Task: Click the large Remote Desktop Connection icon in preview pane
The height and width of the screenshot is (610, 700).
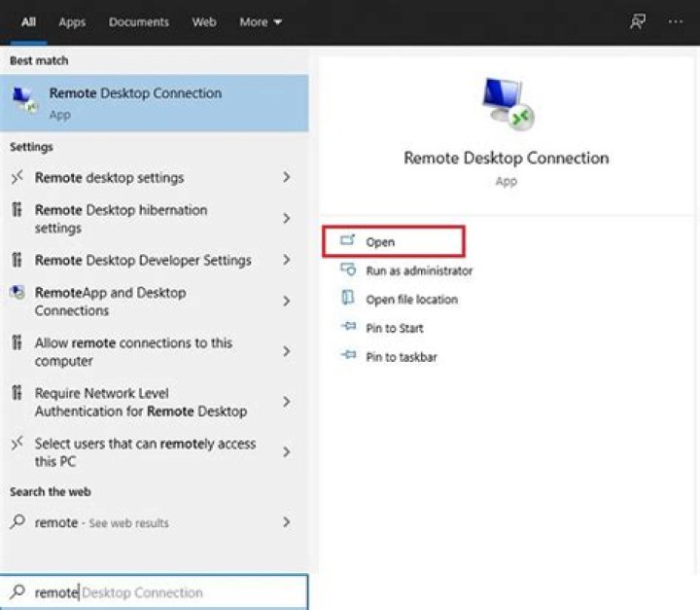Action: coord(507,104)
